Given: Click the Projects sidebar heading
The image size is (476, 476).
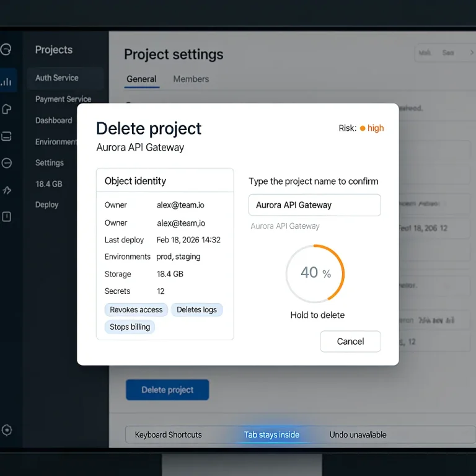Looking at the screenshot, I should tap(54, 50).
